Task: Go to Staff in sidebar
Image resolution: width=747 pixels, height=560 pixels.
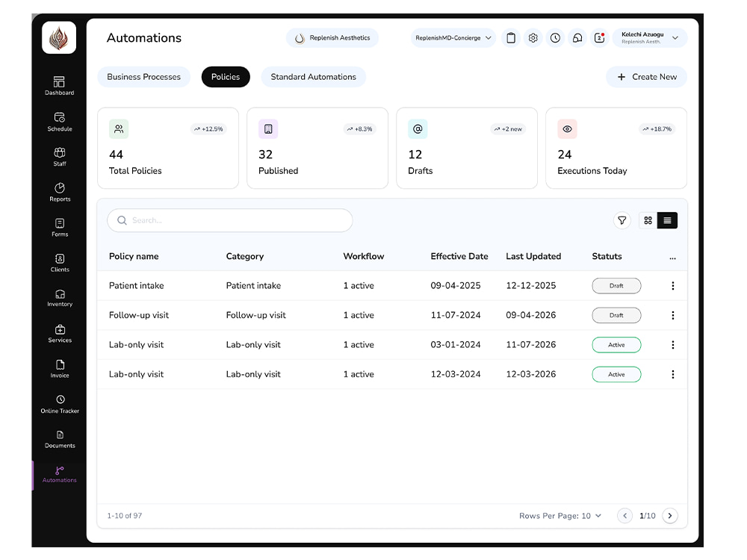Action: point(60,157)
